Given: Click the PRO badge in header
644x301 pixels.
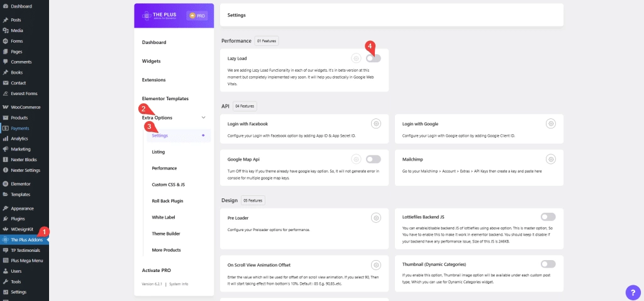Looking at the screenshot, I should [197, 16].
